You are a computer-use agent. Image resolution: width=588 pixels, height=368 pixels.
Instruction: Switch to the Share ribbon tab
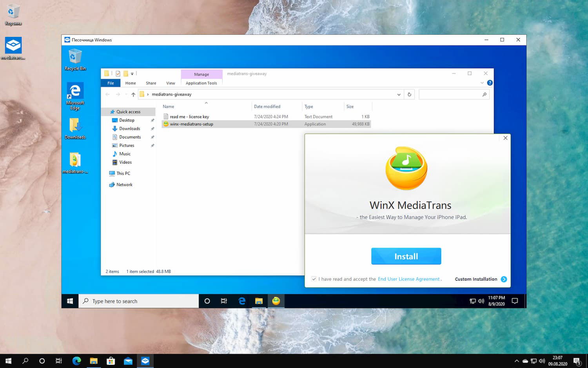(151, 83)
